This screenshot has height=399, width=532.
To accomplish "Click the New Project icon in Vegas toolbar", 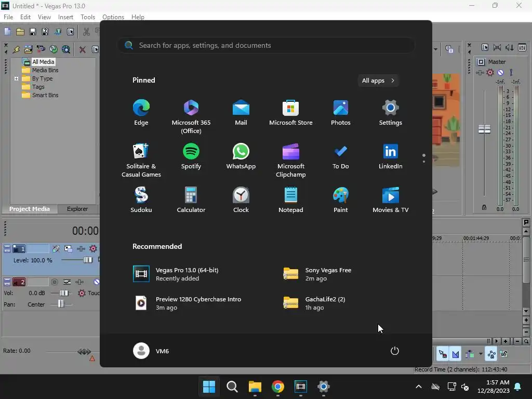I will tap(7, 32).
